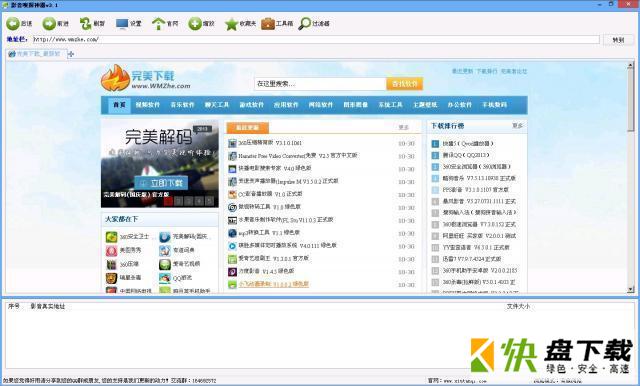Open 应用软件 navigation item
The width and height of the screenshot is (640, 386).
(x=286, y=105)
